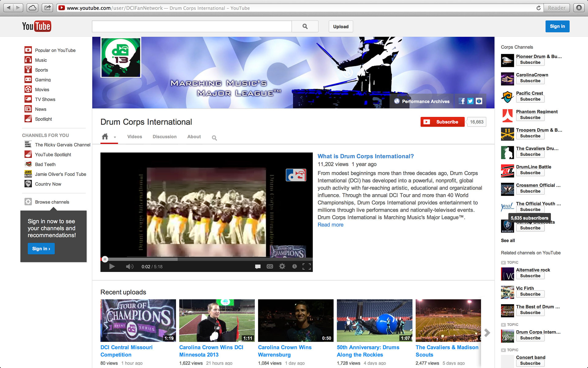
Task: Toggle video annotations speech bubble icon
Action: click(258, 266)
